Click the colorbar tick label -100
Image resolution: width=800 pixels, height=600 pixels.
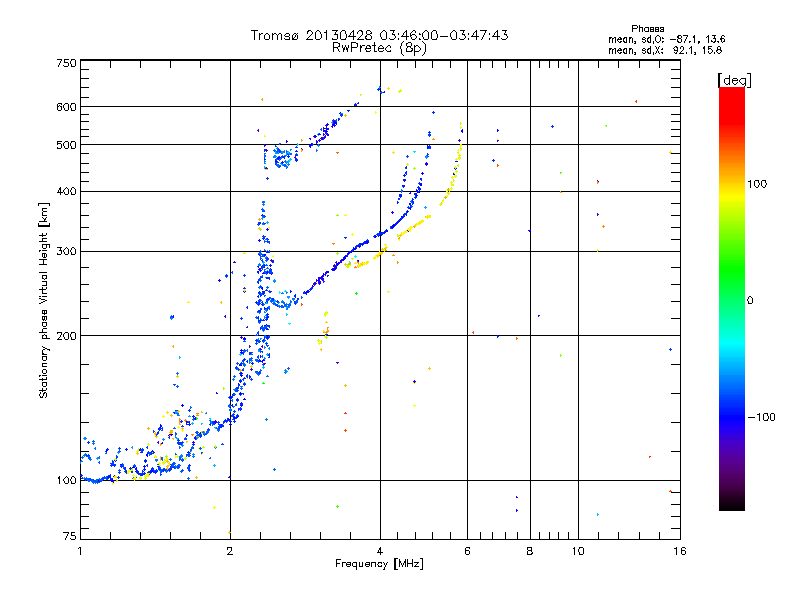pos(762,416)
